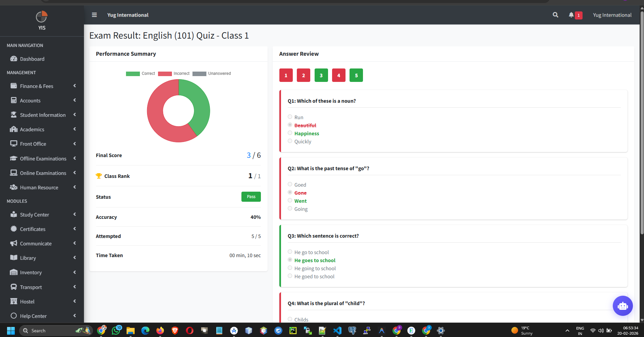644x337 pixels.
Task: Click the Pass status button
Action: click(251, 197)
